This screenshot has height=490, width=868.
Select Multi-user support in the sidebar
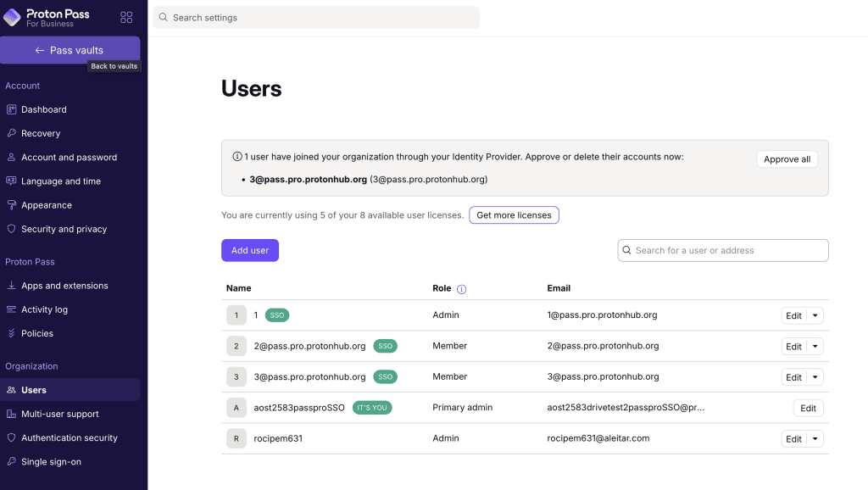coord(59,414)
